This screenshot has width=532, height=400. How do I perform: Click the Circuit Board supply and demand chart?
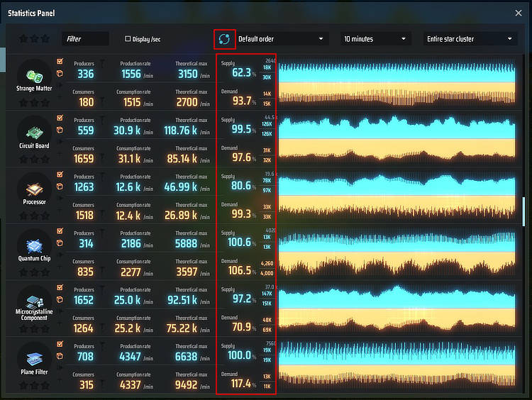pos(397,139)
